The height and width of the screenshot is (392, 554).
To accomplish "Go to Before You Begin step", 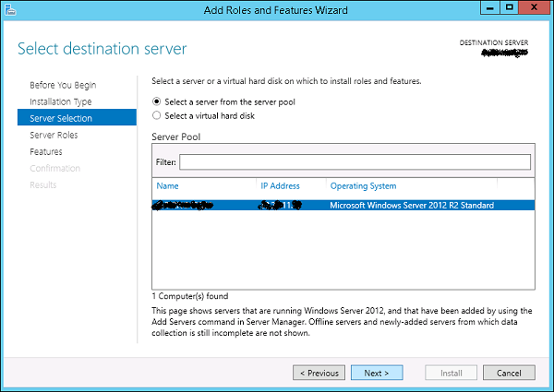I will click(x=62, y=85).
